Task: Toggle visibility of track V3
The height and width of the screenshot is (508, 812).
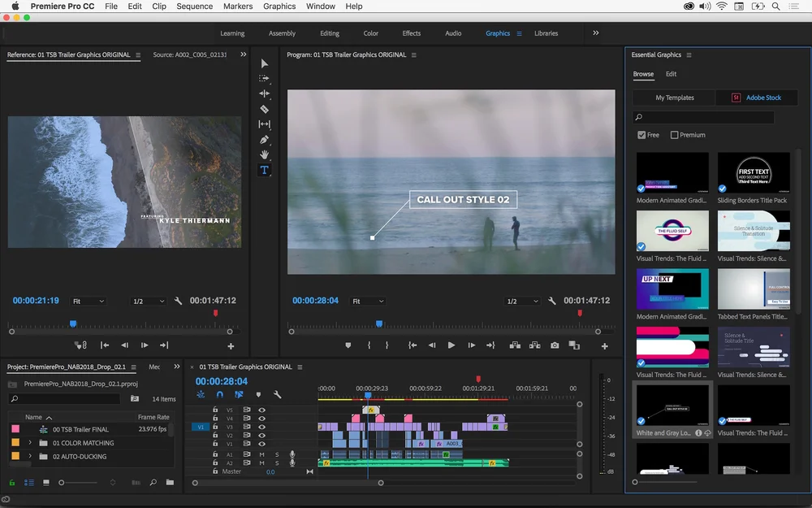Action: [262, 428]
